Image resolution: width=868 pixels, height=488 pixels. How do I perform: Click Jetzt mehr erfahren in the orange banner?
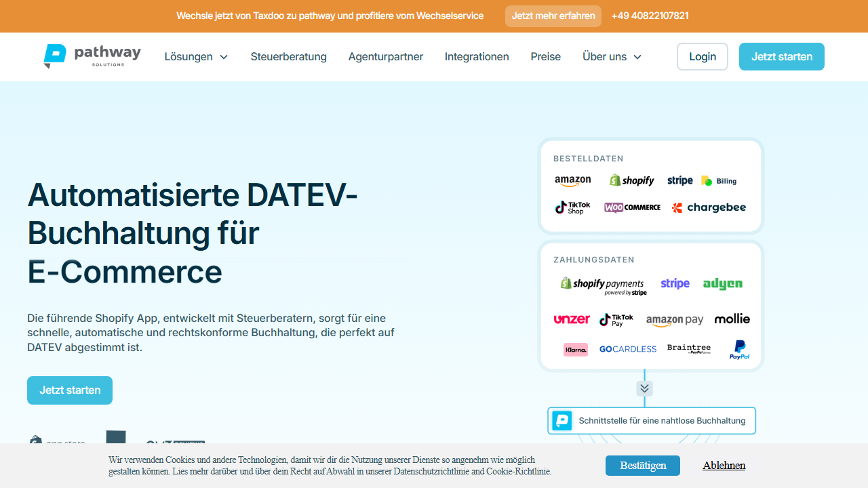pos(553,16)
